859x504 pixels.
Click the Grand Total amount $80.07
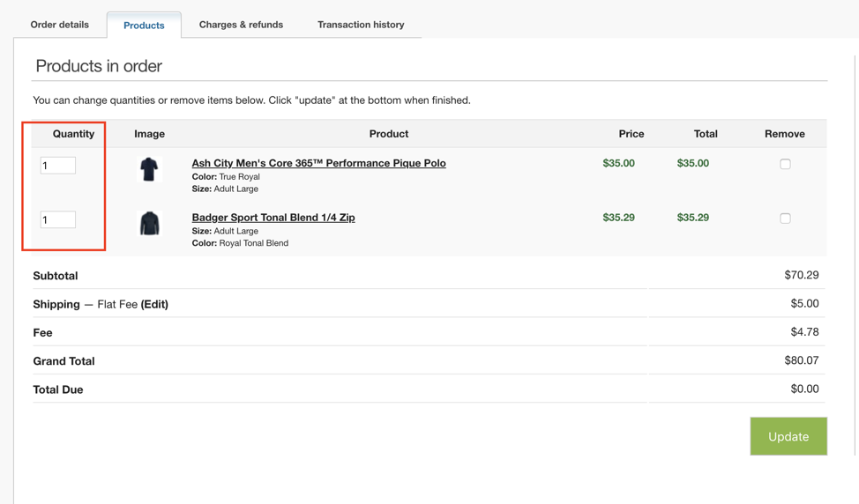click(x=802, y=360)
